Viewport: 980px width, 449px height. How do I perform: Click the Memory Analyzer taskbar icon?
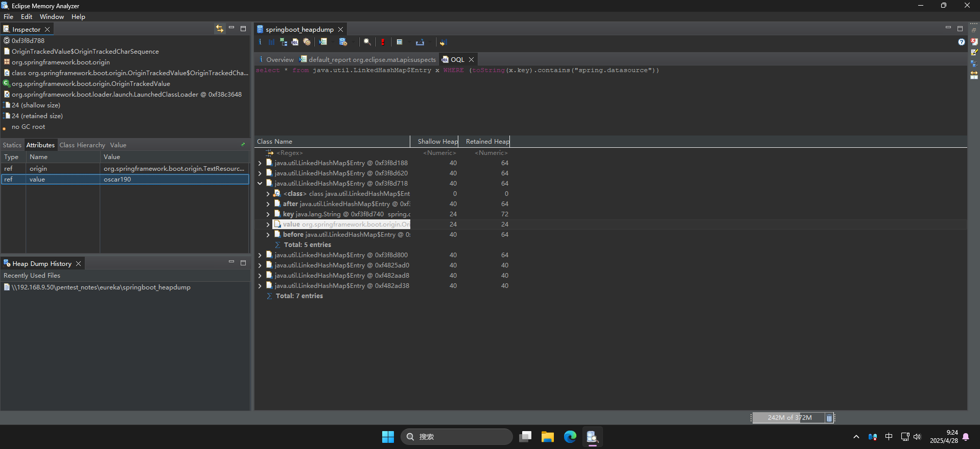[x=592, y=437]
